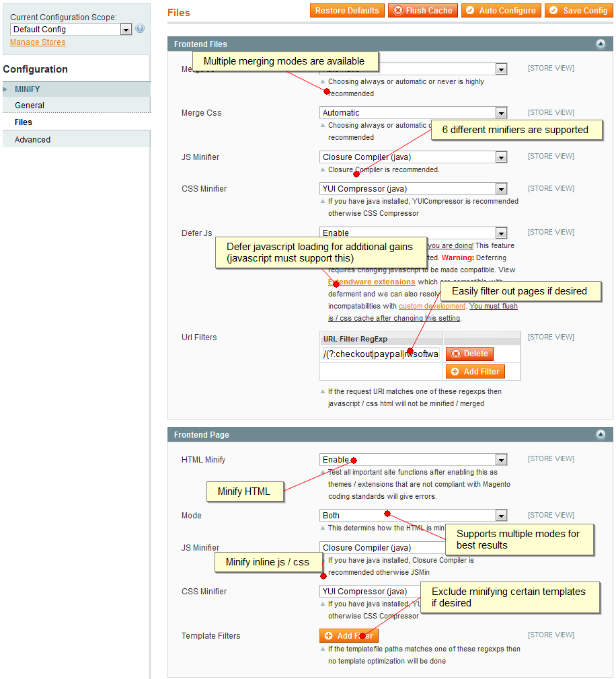This screenshot has height=679, width=616.
Task: Expand the Frontend Files JS Minifier dropdown
Action: 412,157
